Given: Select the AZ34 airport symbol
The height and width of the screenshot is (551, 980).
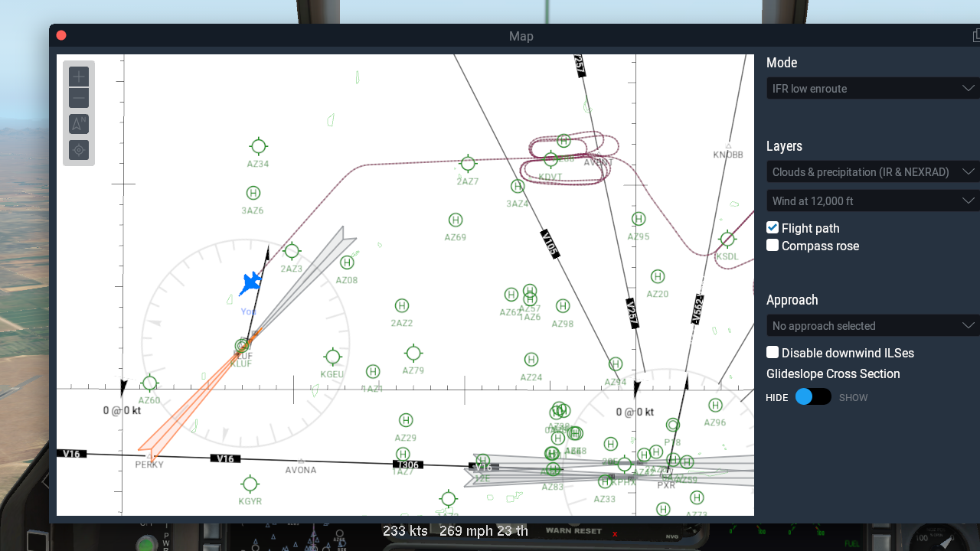Looking at the screenshot, I should 259,146.
